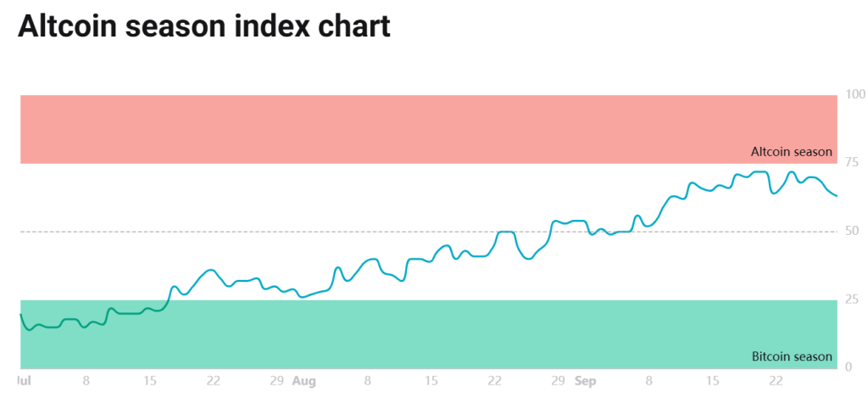Click the 15 date tick right after Aug
This screenshot has height=398, width=868.
431,382
